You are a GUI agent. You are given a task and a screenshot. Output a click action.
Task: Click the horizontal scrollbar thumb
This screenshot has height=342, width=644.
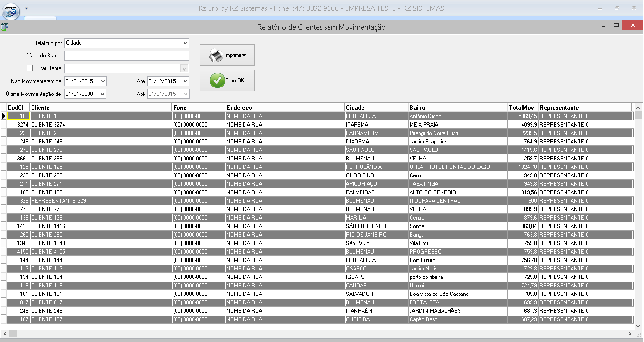click(13, 334)
